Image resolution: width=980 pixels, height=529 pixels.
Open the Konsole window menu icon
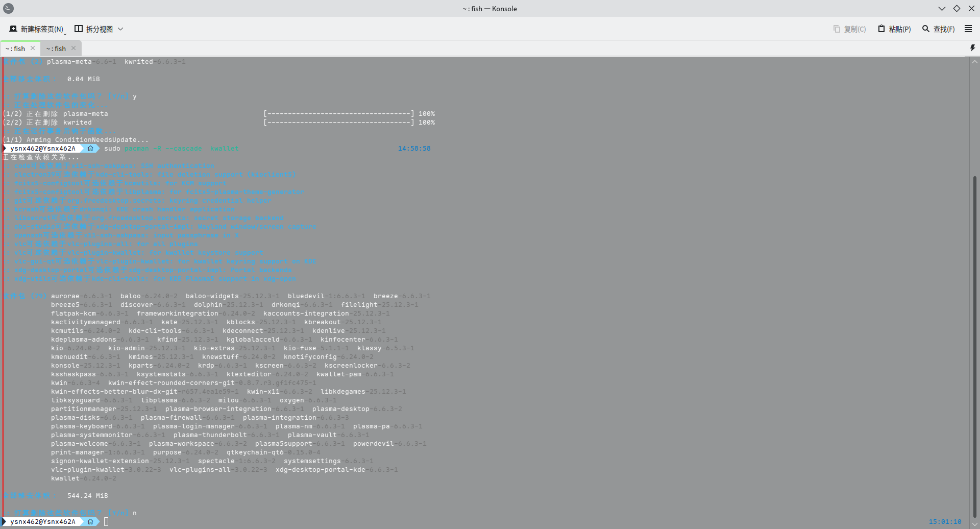tap(8, 9)
